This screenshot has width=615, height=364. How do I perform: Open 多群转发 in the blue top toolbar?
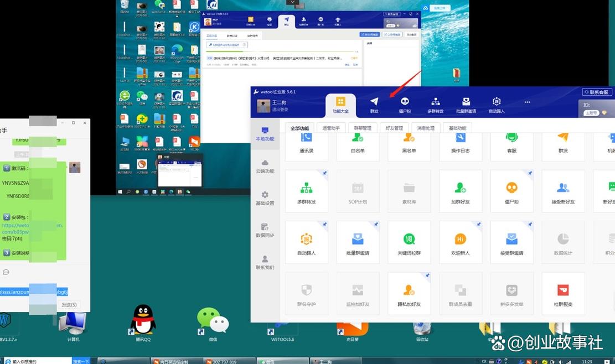pos(435,106)
